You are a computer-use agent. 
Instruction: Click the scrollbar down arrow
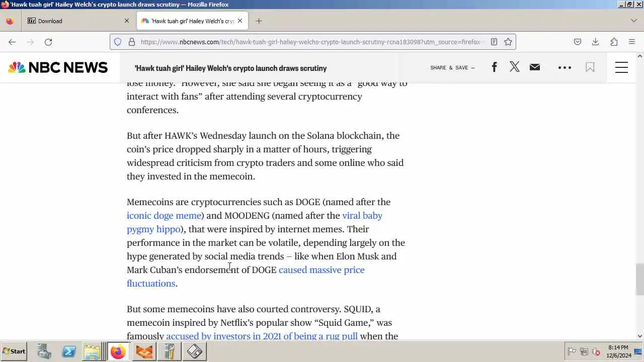[640, 336]
